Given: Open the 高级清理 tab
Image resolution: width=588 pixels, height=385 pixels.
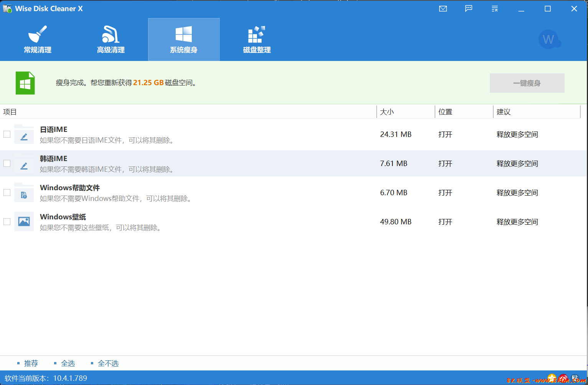Looking at the screenshot, I should pyautogui.click(x=111, y=40).
